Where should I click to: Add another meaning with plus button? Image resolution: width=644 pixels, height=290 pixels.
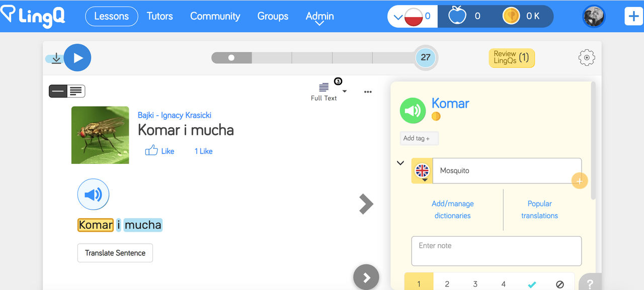(x=579, y=181)
